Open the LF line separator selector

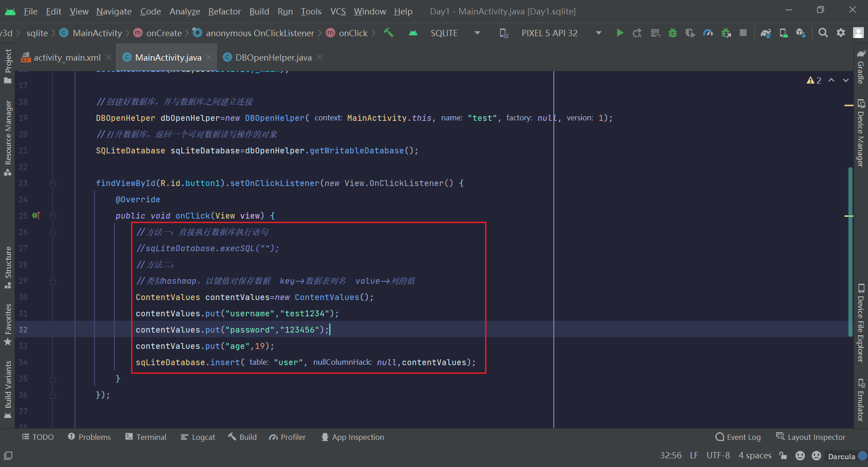coord(694,455)
